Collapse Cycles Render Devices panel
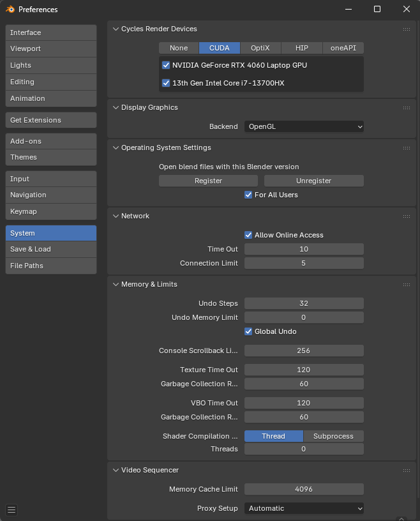This screenshot has height=521, width=420. [116, 29]
